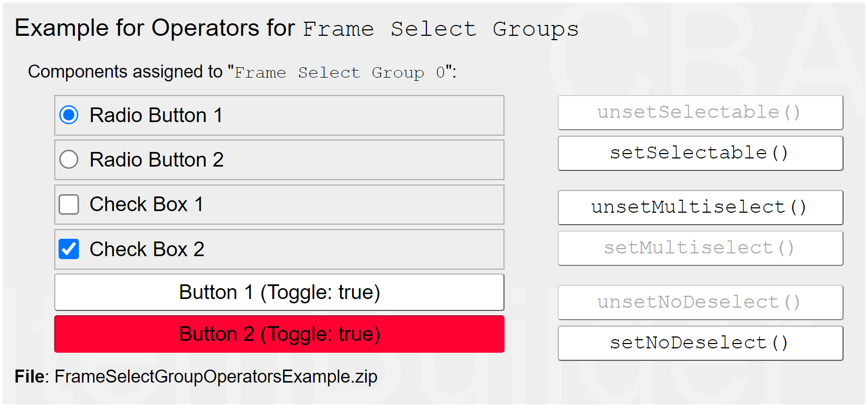Open the FrameSelectGroupOperatorsExample.zip file link
Screen dimensions: 868x407
pos(216,377)
